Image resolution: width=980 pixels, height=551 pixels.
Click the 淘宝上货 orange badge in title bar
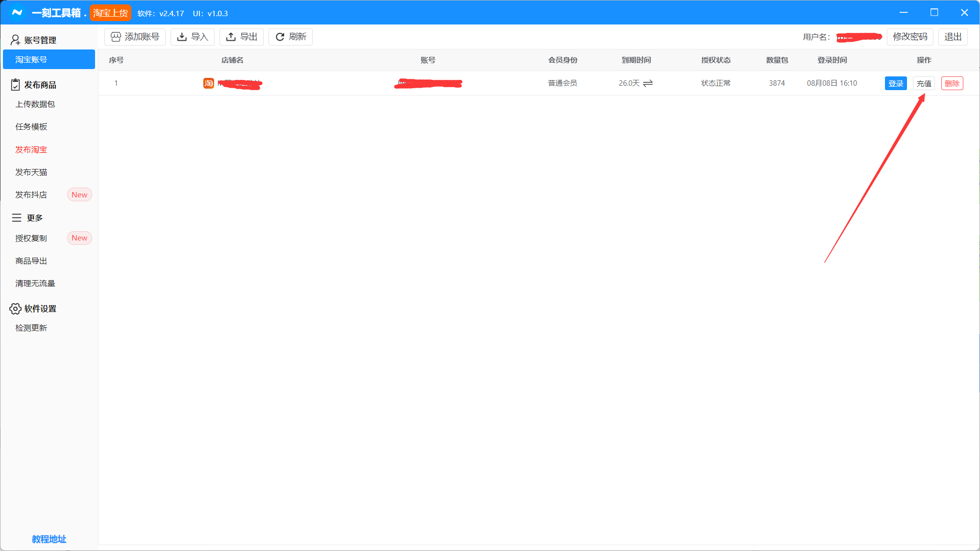point(110,13)
